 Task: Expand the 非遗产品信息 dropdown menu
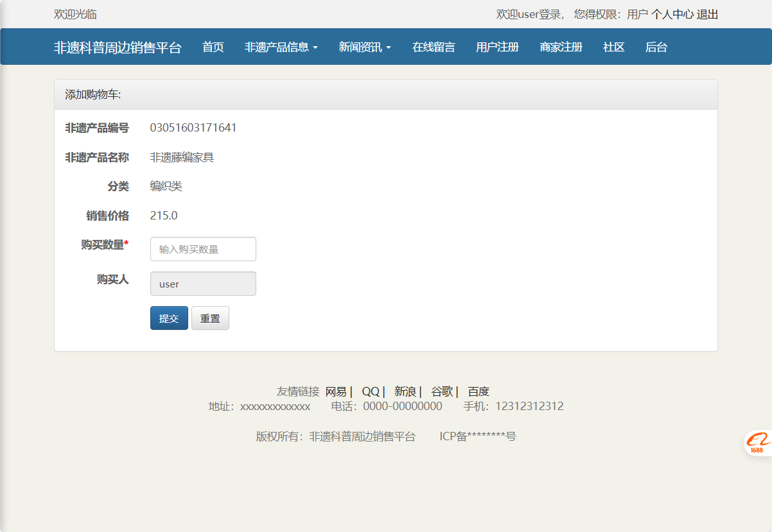click(x=281, y=46)
